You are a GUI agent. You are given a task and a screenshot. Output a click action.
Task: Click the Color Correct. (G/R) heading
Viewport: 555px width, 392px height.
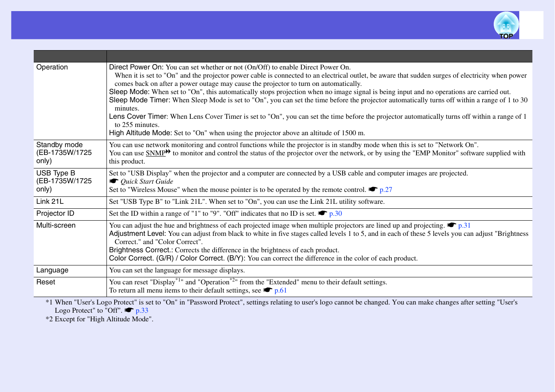coord(141,258)
